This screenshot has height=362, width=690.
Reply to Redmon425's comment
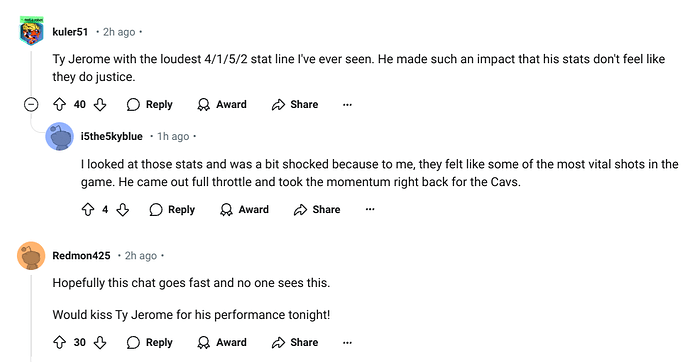coord(150,343)
